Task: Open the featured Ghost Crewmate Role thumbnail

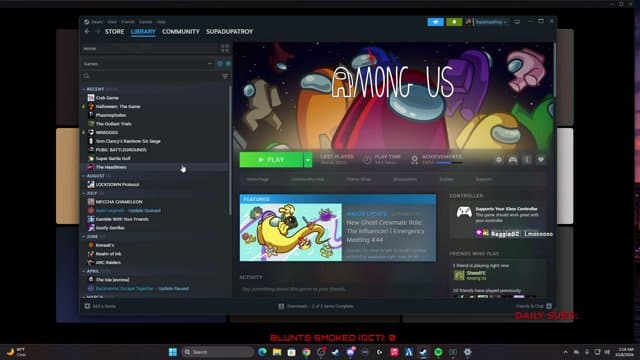Action: [x=291, y=232]
